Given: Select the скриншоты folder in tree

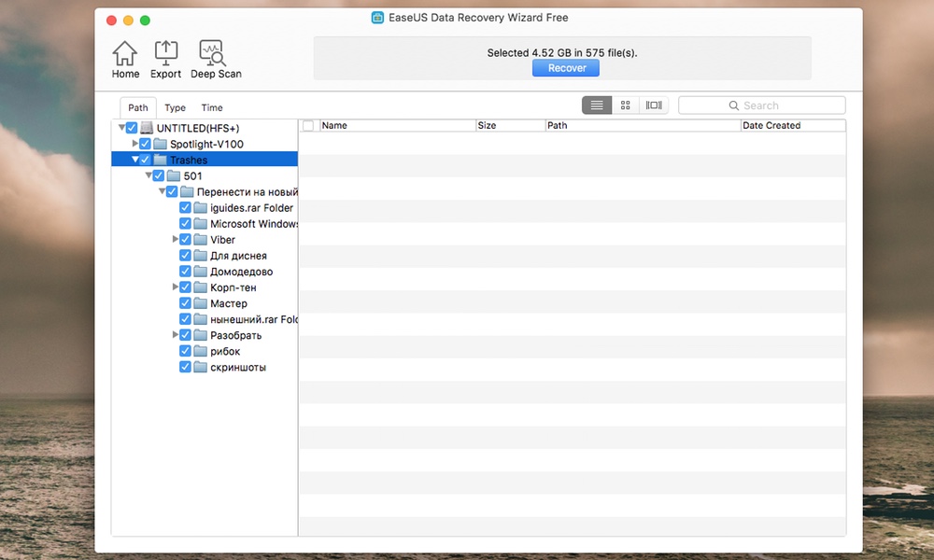Looking at the screenshot, I should [237, 367].
